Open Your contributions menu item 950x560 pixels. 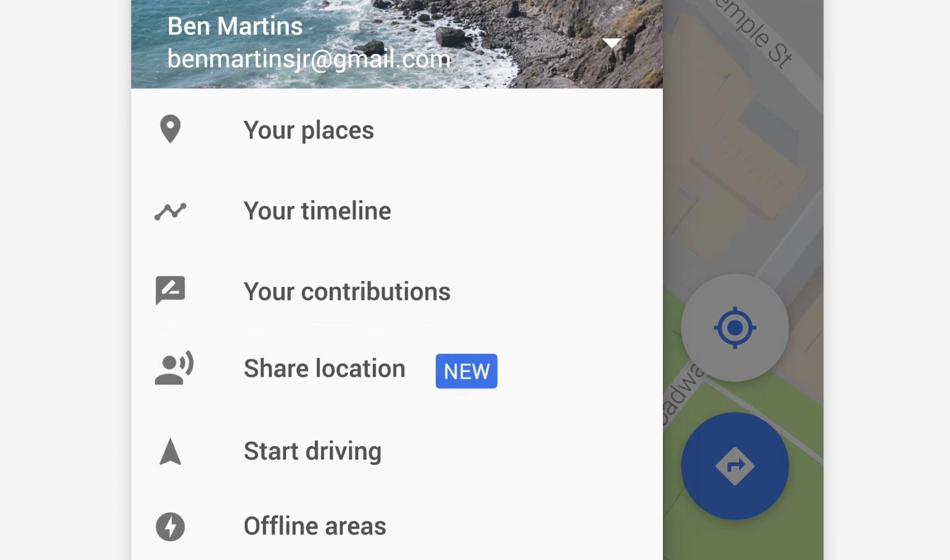397,291
